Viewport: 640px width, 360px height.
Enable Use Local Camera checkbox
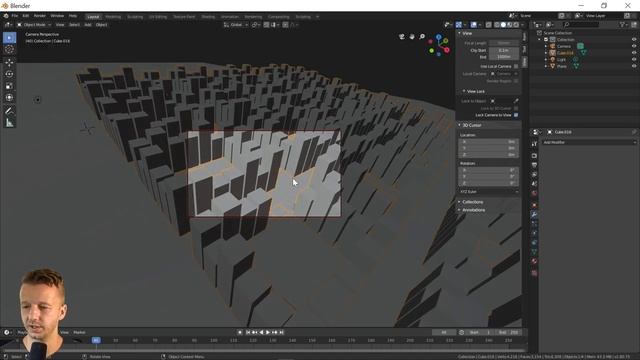click(x=516, y=66)
